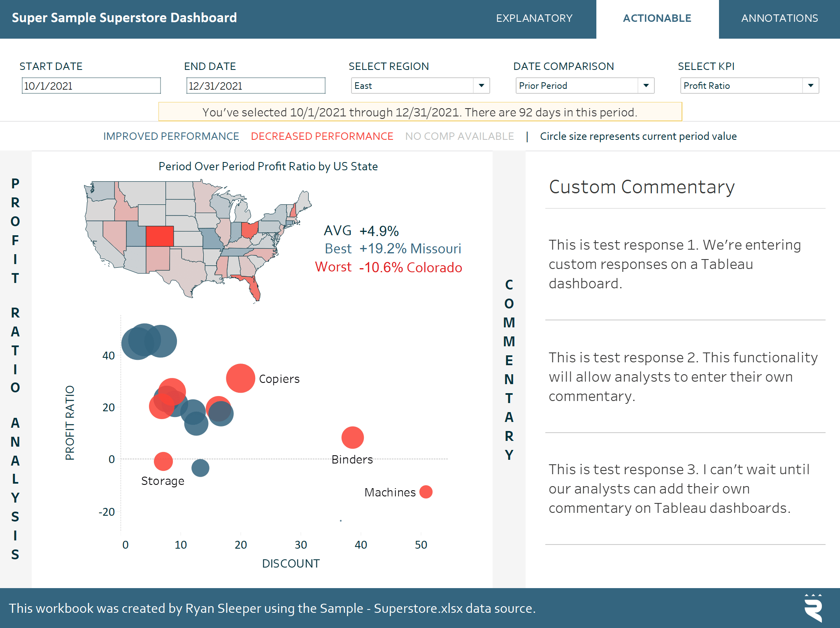This screenshot has height=628, width=840.
Task: Click the footer workbook credit text
Action: [x=272, y=608]
